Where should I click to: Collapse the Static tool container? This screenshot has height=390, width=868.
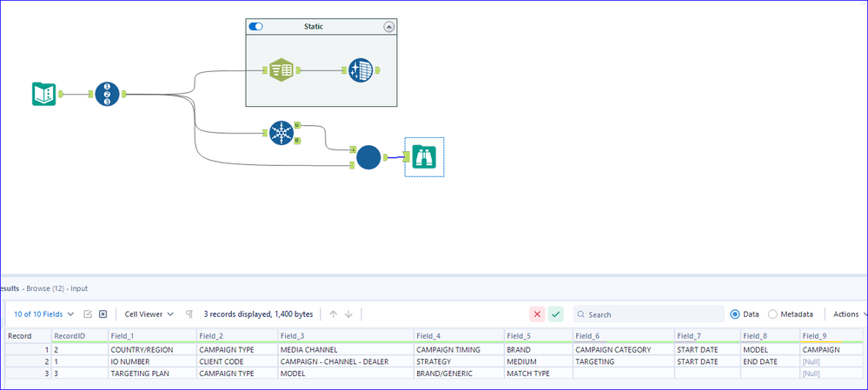coord(388,27)
